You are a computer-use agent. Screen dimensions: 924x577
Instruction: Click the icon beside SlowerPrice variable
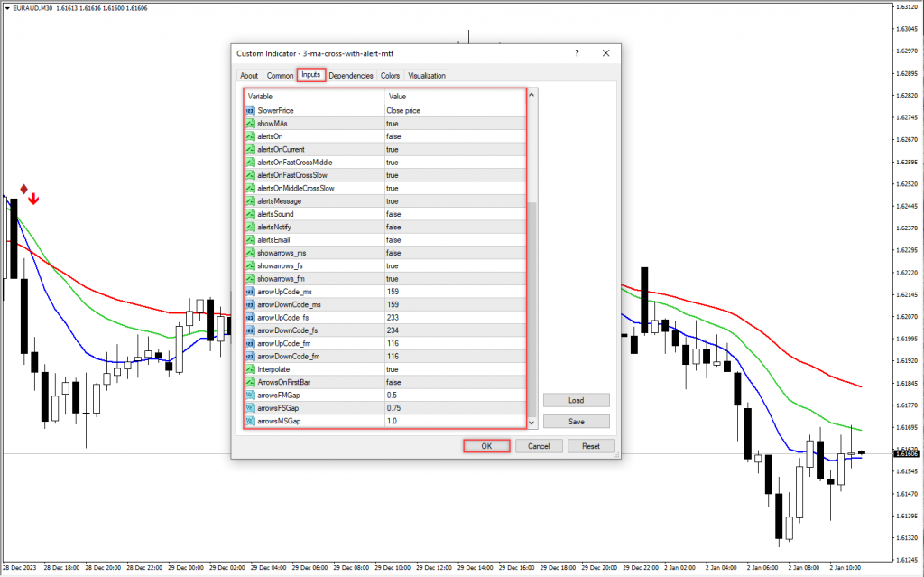(250, 110)
